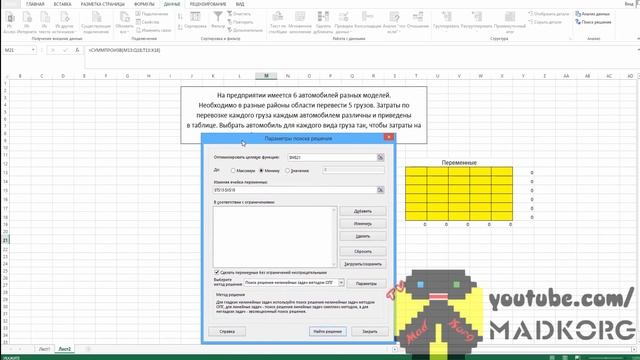Image resolution: width=640 pixels, height=360 pixels.
Task: Open the РЕЦЕНЗИРОВАНИЕ ribbon tab
Action: (x=208, y=4)
